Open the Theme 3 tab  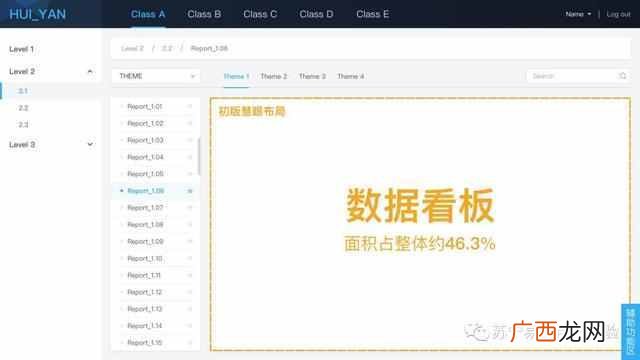pyautogui.click(x=312, y=76)
